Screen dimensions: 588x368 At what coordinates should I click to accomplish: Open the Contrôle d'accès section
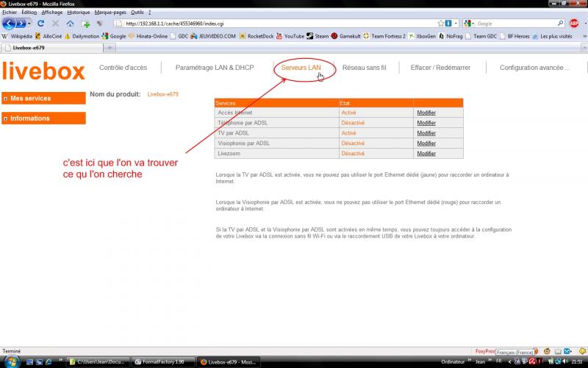(123, 68)
